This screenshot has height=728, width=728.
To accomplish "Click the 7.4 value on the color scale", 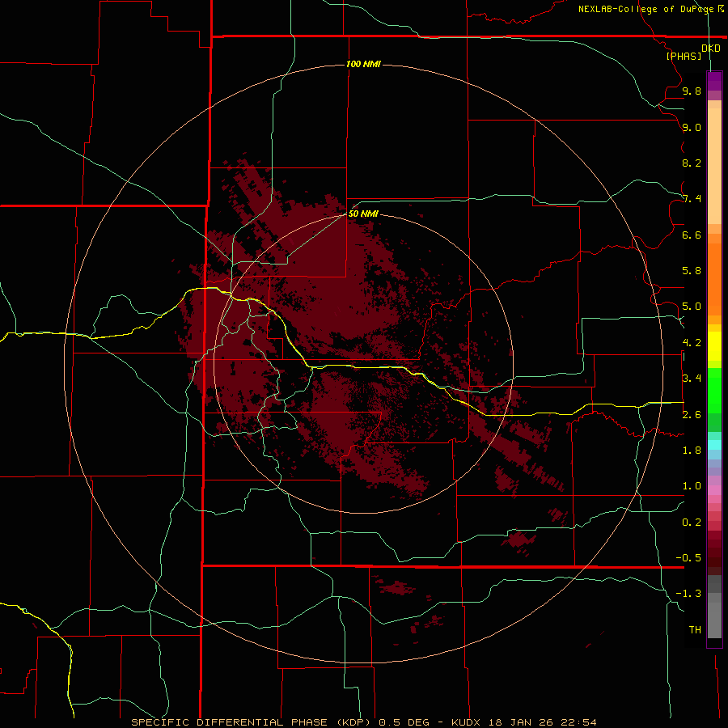I will pyautogui.click(x=692, y=199).
